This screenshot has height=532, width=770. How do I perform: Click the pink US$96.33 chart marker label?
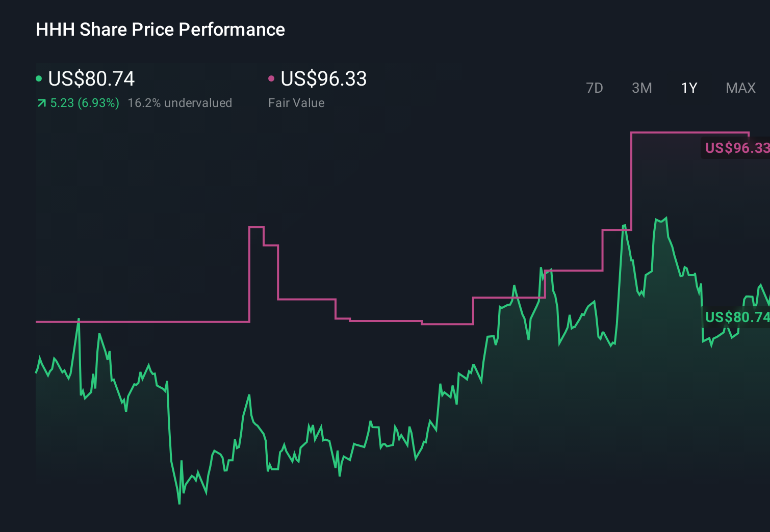tap(736, 148)
